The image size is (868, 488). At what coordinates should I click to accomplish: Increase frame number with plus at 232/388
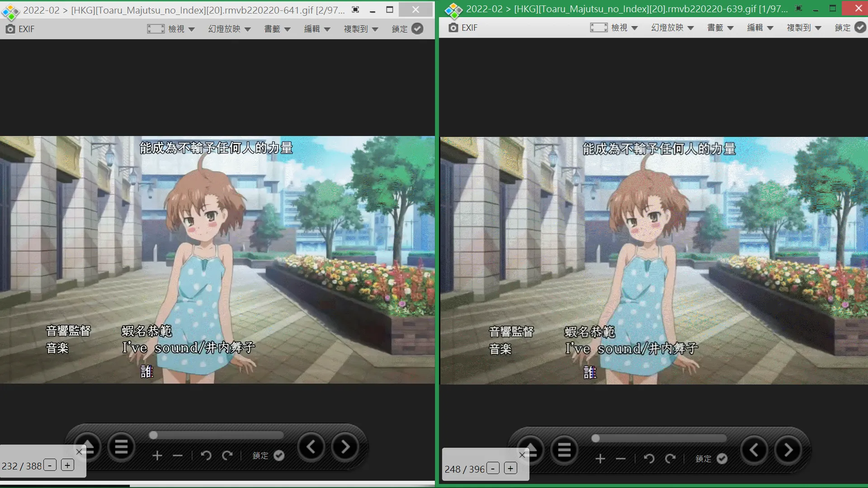(67, 465)
